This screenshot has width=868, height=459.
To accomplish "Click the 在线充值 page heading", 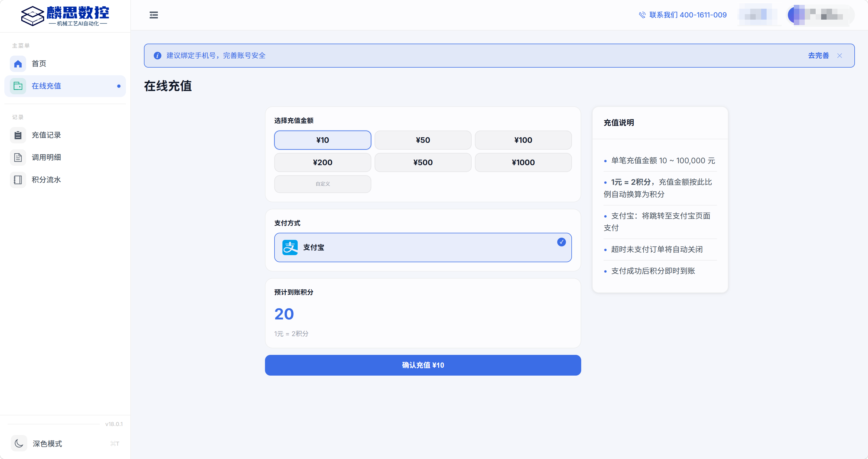I will coord(168,86).
